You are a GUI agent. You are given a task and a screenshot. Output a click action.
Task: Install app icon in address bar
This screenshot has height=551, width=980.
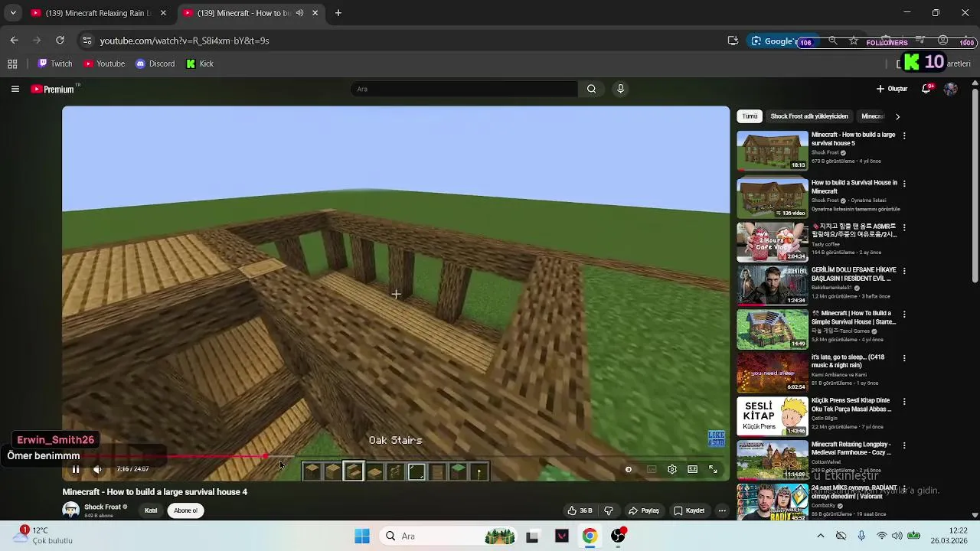click(733, 41)
